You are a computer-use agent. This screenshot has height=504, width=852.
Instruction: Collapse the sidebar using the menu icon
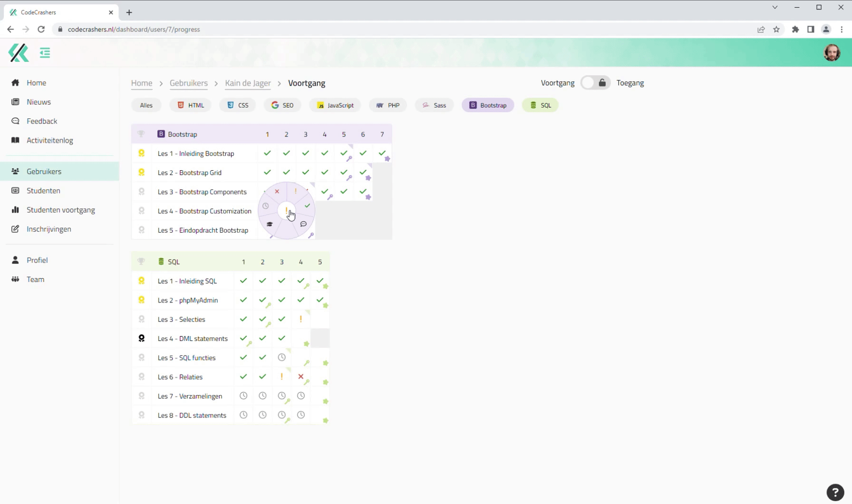coord(45,53)
